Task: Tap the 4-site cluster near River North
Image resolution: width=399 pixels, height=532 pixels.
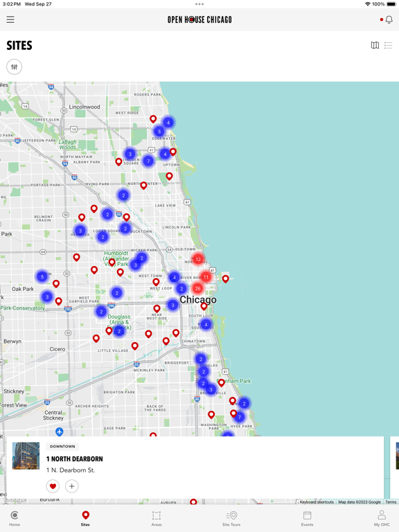Action: pos(175,278)
